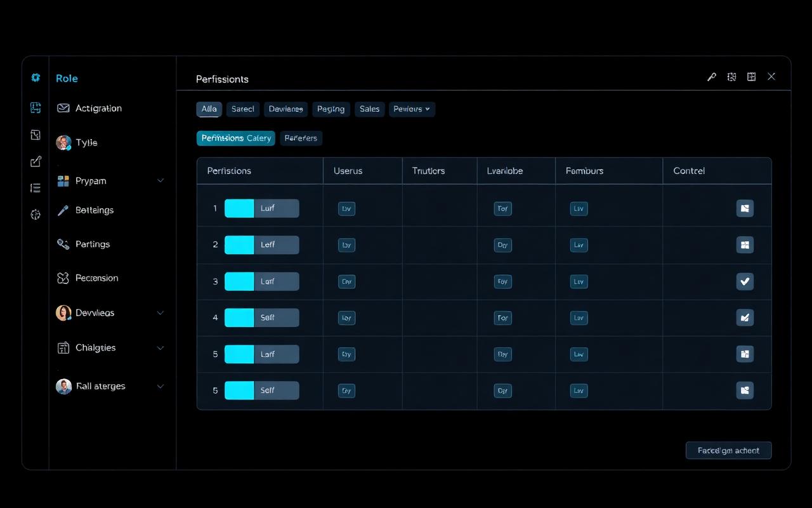The image size is (812, 508).
Task: Click the circular target icon in left rail
Action: tap(36, 215)
